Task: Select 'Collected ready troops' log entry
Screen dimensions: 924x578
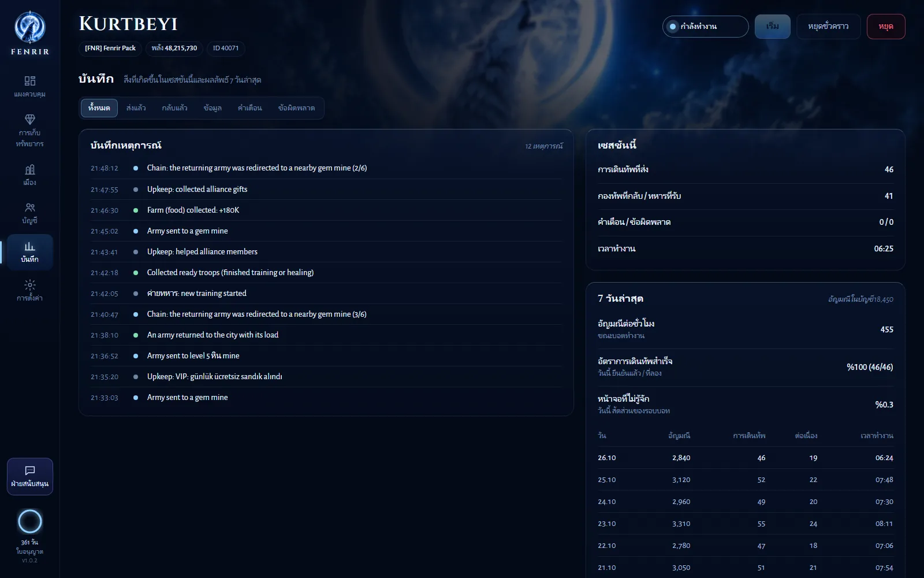Action: pyautogui.click(x=326, y=272)
